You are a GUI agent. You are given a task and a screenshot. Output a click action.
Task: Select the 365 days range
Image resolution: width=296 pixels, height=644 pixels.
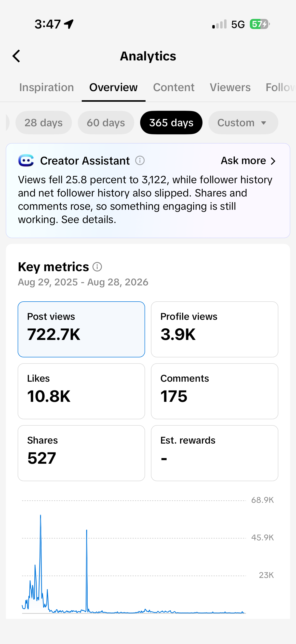pos(171,123)
